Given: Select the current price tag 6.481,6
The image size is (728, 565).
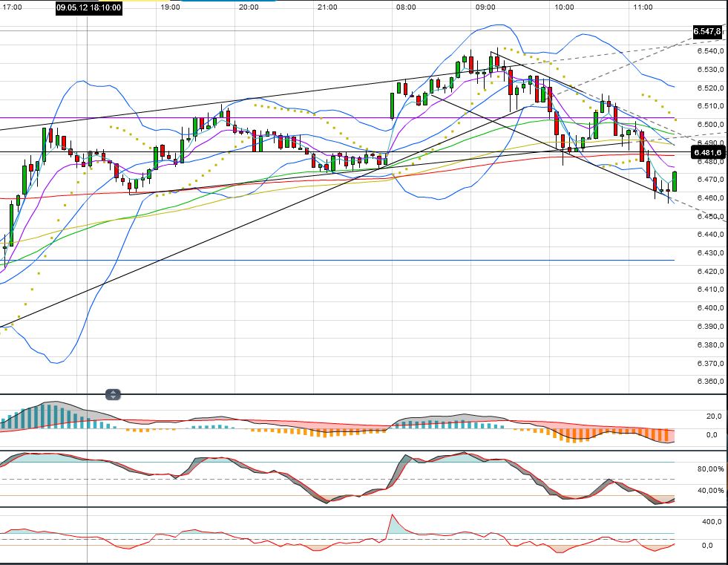Looking at the screenshot, I should (707, 152).
